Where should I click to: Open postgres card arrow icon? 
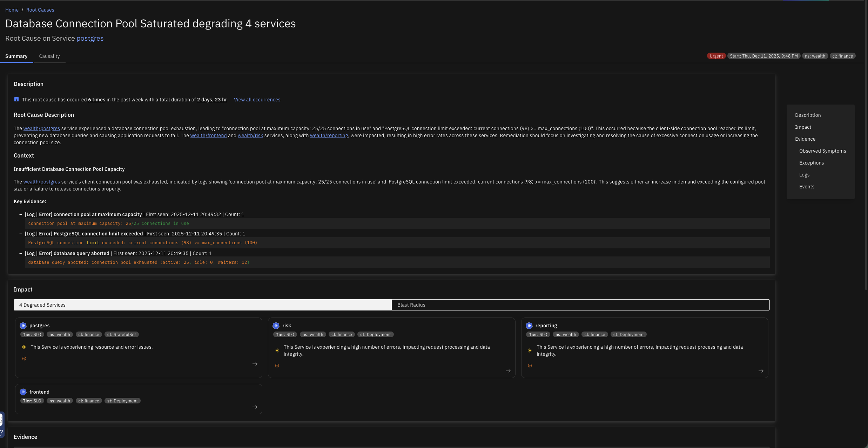click(x=255, y=364)
